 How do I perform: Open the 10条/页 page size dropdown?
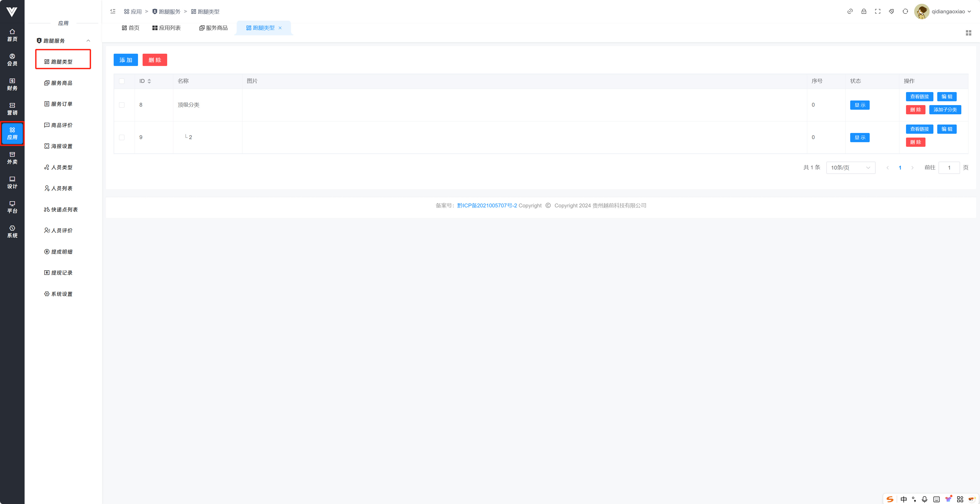pyautogui.click(x=850, y=168)
